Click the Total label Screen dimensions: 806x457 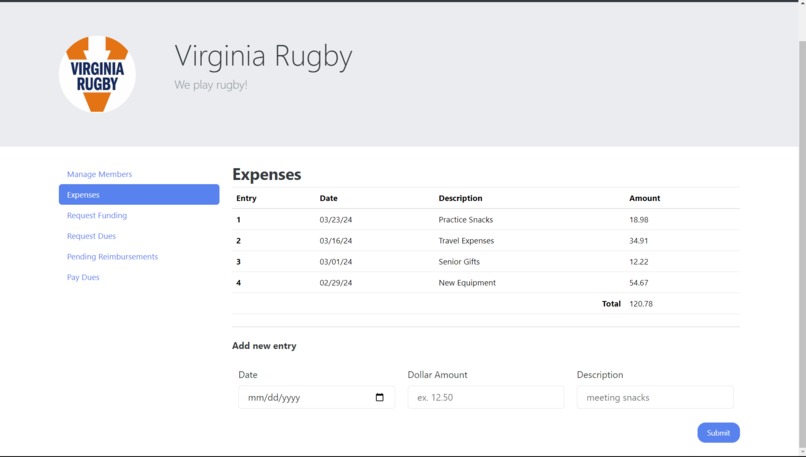(x=611, y=304)
